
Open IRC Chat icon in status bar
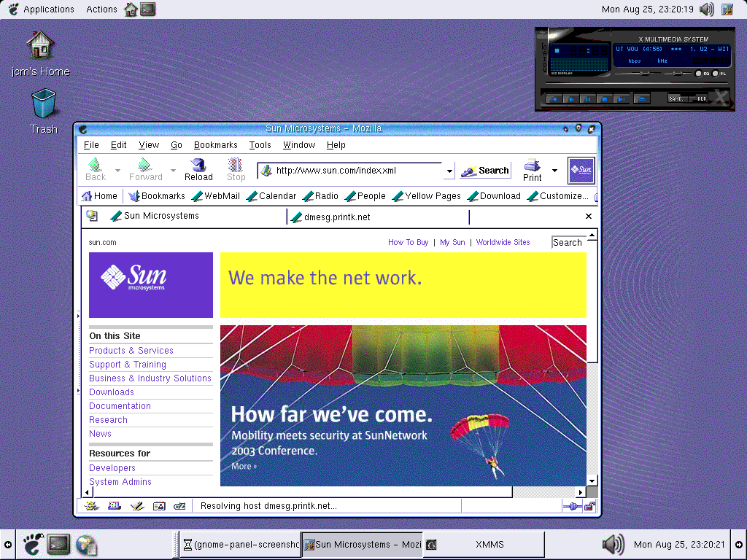pyautogui.click(x=179, y=506)
